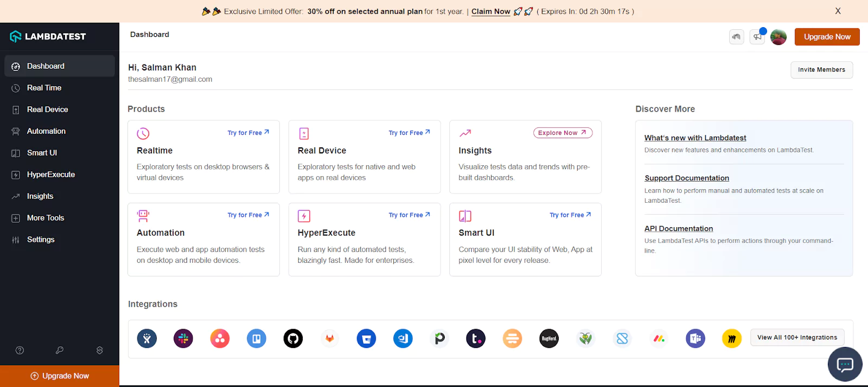Image resolution: width=868 pixels, height=387 pixels.
Task: Click Try for Free on Realtime card
Action: pyautogui.click(x=248, y=133)
